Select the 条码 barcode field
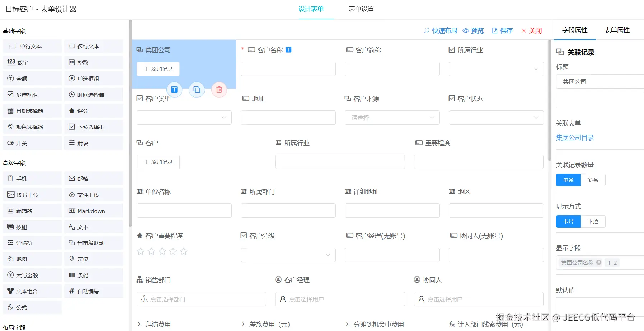This screenshot has height=331, width=644. click(94, 275)
